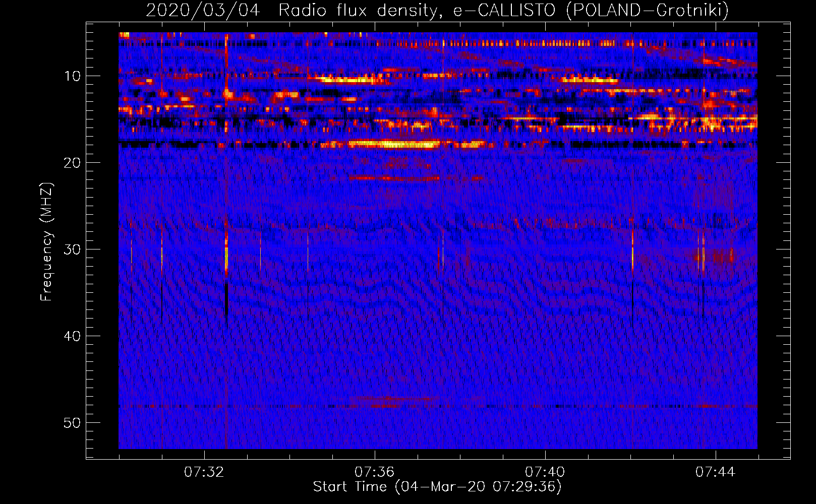
Task: Click the plot title mentioning e-CALLISTO POLAND-Grotniki
Action: click(x=437, y=10)
